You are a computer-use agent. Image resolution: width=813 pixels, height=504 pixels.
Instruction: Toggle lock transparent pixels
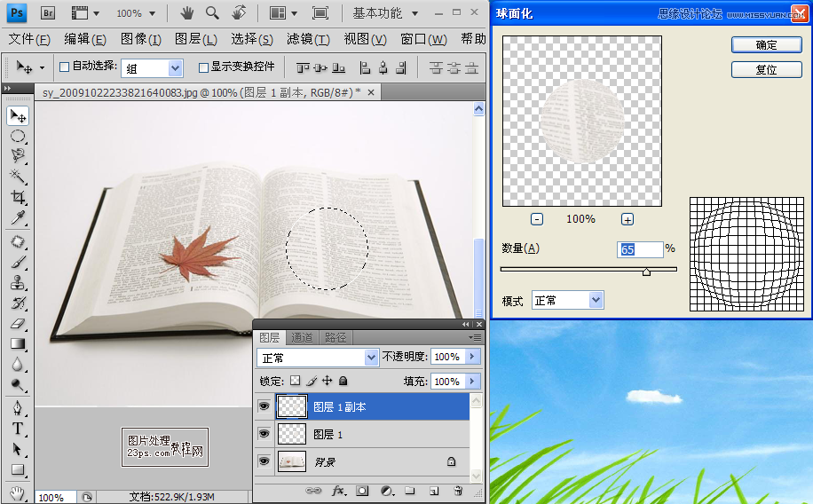[x=295, y=381]
